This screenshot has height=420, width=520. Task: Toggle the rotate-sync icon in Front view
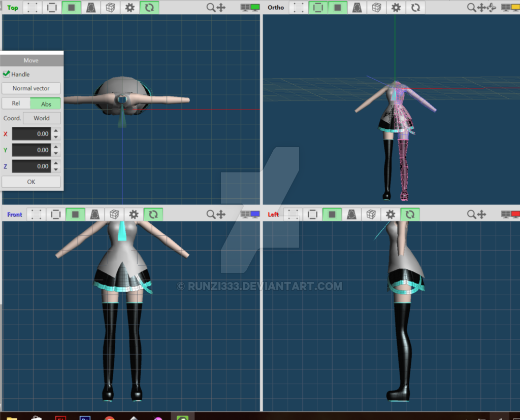[x=153, y=214]
